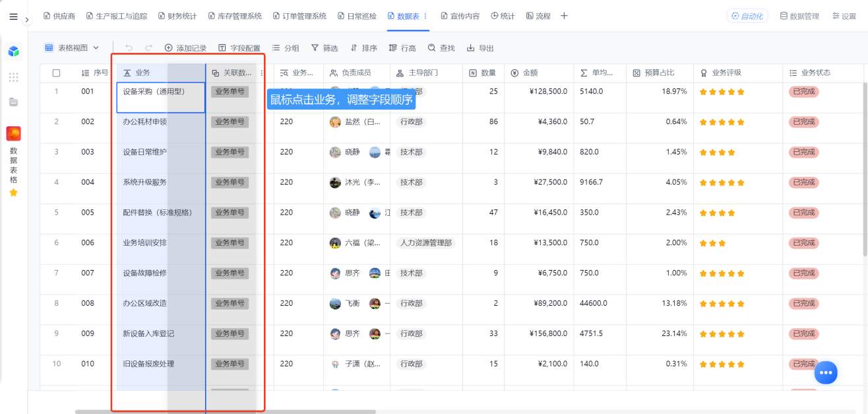Open the 流程 tab

(x=538, y=16)
